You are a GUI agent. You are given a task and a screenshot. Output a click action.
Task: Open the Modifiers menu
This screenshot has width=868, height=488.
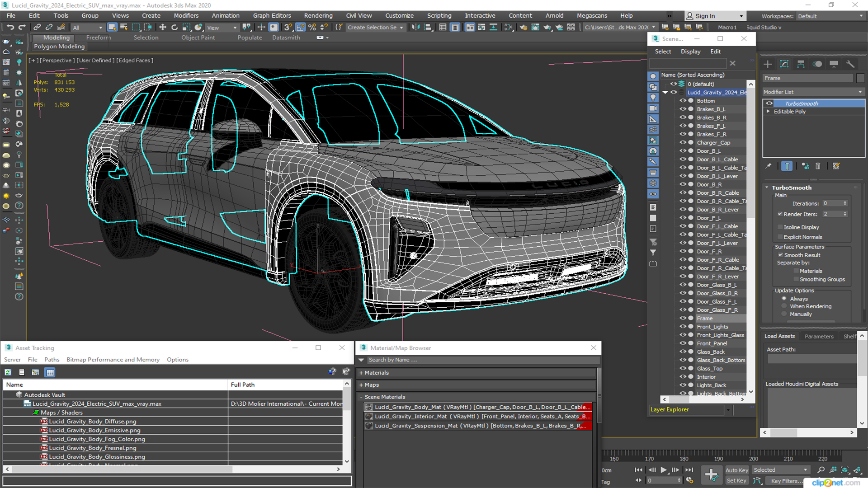point(186,15)
